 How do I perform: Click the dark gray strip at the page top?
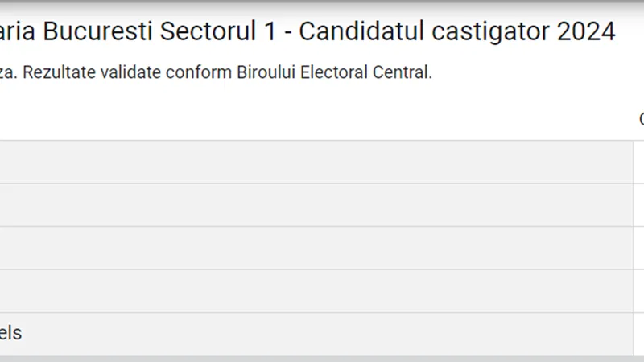(x=322, y=2)
